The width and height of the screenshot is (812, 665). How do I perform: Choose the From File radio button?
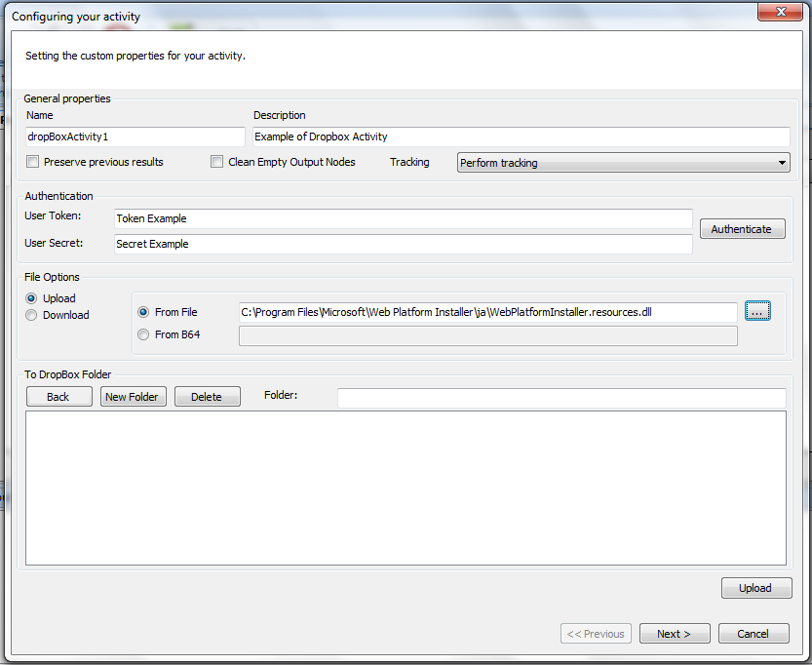point(143,312)
